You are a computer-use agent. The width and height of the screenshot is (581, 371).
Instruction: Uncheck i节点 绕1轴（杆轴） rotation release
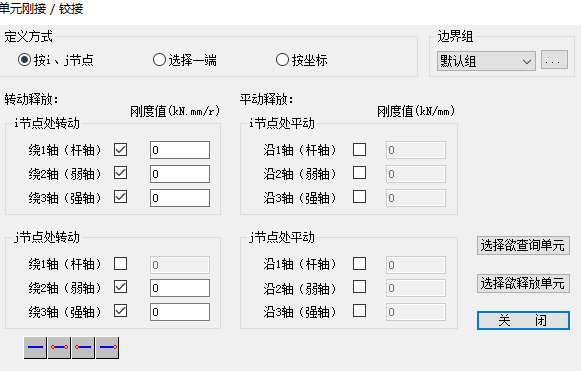120,150
